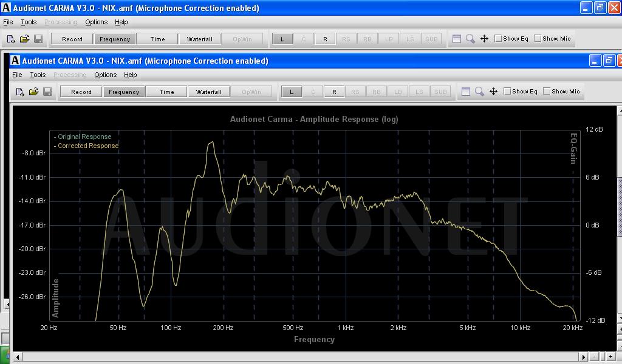The width and height of the screenshot is (622, 364).
Task: Toggle L channel button in back window
Action: point(282,39)
